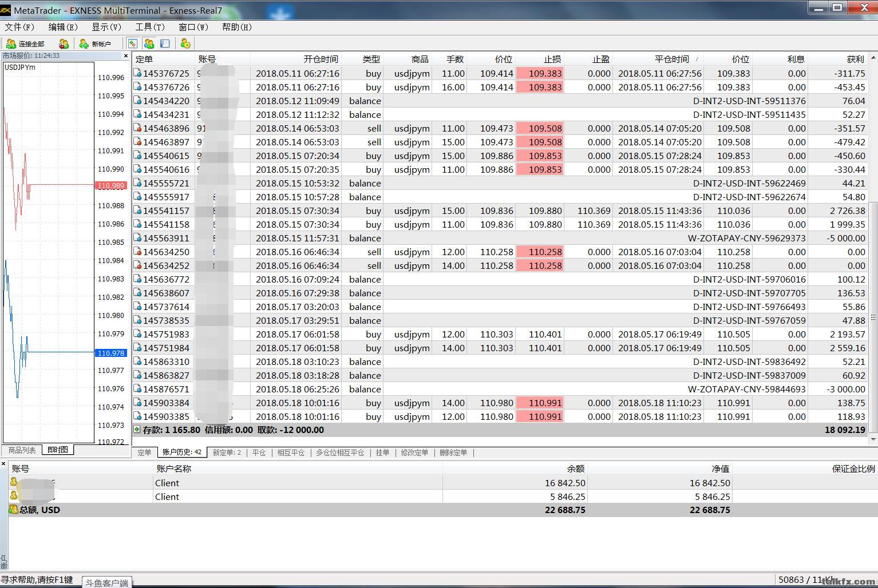This screenshot has width=878, height=588.
Task: Click the vertical scrollbar thumb in history table
Action: coord(873,317)
